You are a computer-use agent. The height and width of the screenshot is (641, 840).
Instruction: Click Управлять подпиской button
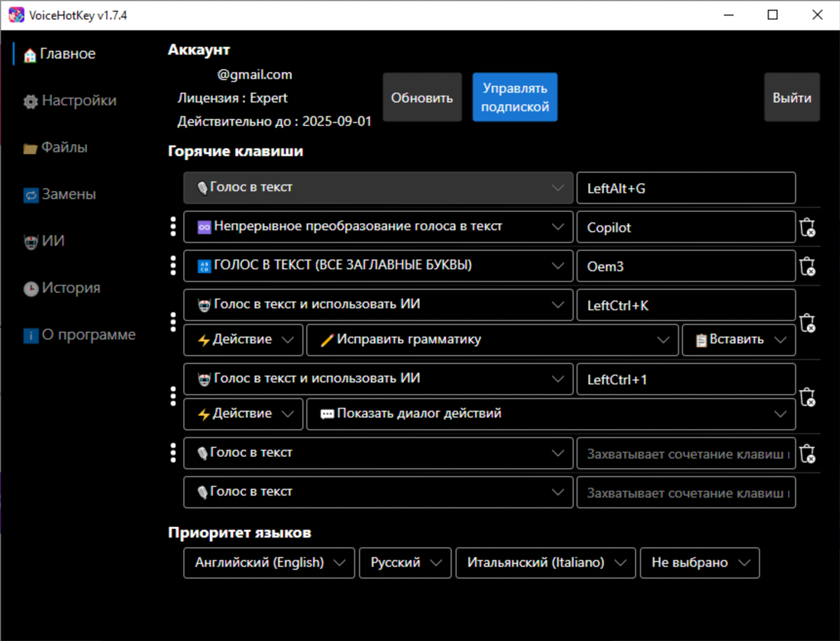515,97
